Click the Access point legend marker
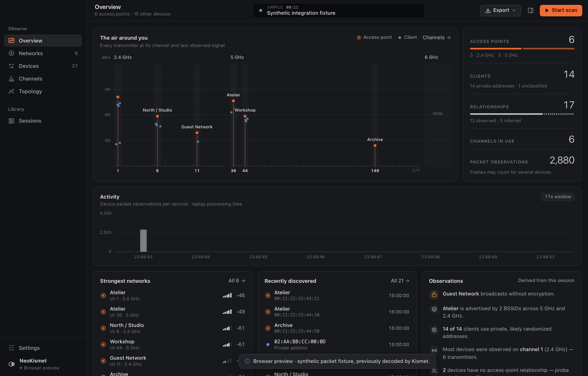The width and height of the screenshot is (588, 376). tap(359, 38)
